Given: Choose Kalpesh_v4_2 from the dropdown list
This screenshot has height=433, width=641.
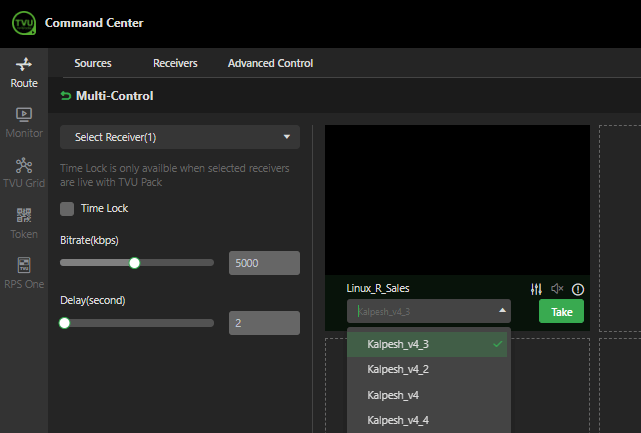Looking at the screenshot, I should pyautogui.click(x=398, y=369).
